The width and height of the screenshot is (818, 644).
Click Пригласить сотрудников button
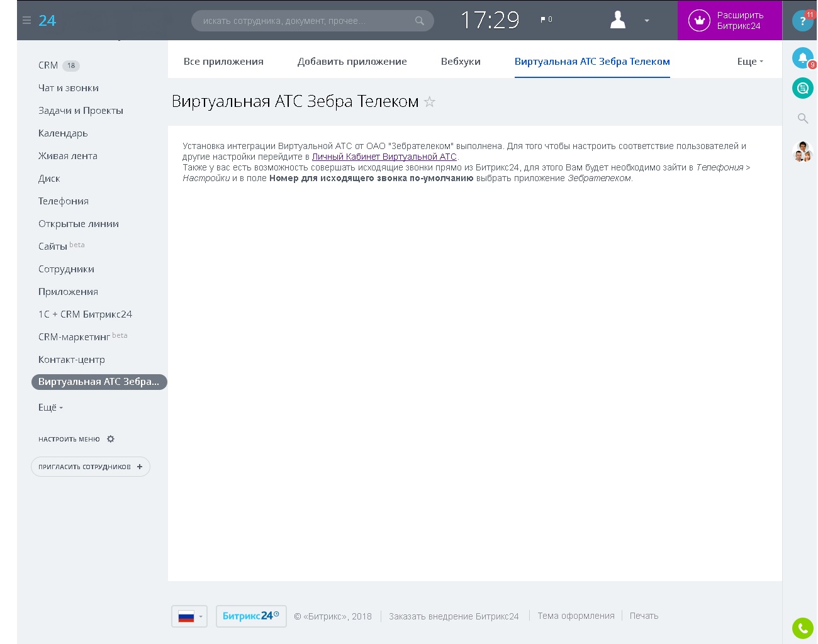[x=91, y=467]
